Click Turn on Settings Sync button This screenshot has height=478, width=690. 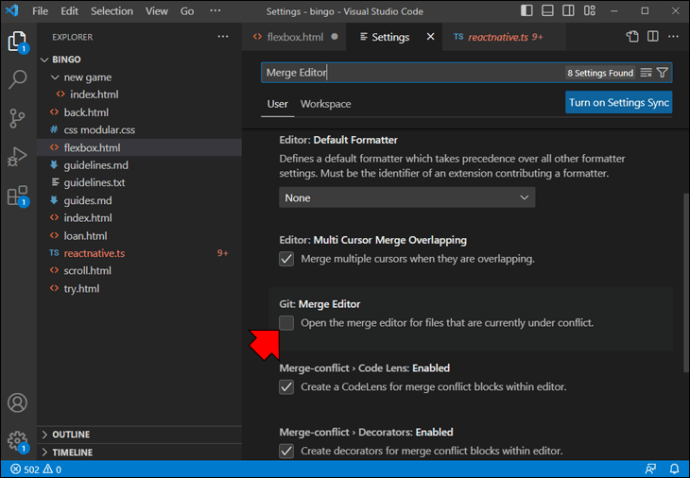click(618, 103)
